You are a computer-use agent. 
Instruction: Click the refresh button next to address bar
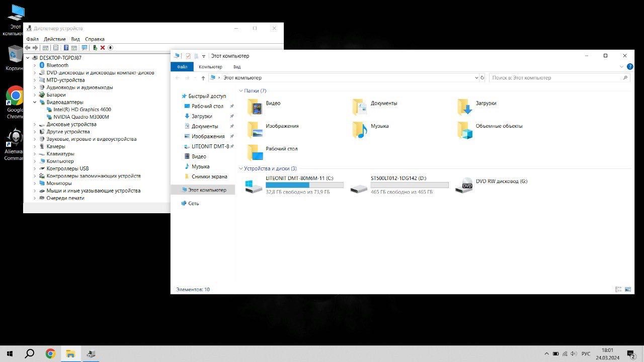pos(482,78)
